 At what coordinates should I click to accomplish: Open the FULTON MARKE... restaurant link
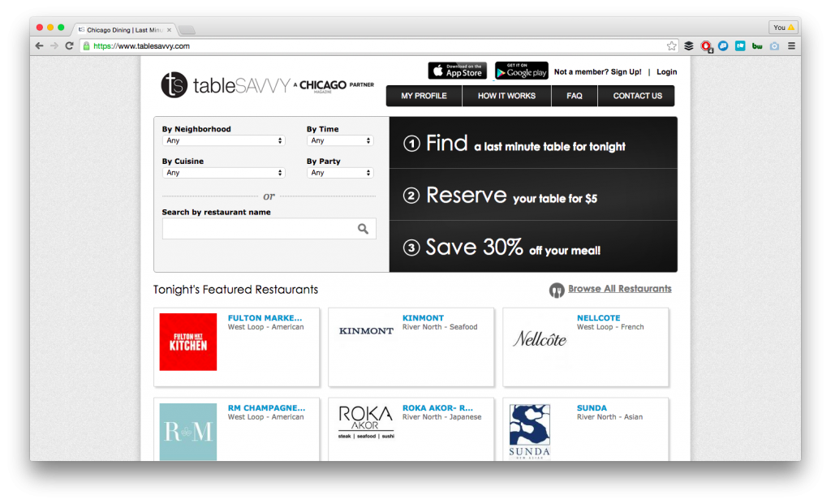(x=265, y=318)
